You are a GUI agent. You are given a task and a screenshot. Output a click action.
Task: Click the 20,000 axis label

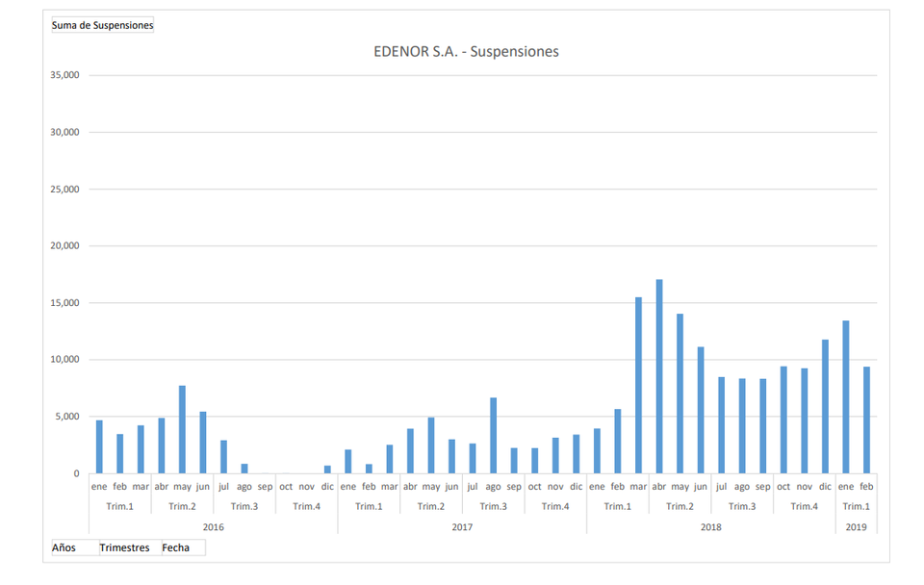pyautogui.click(x=64, y=245)
